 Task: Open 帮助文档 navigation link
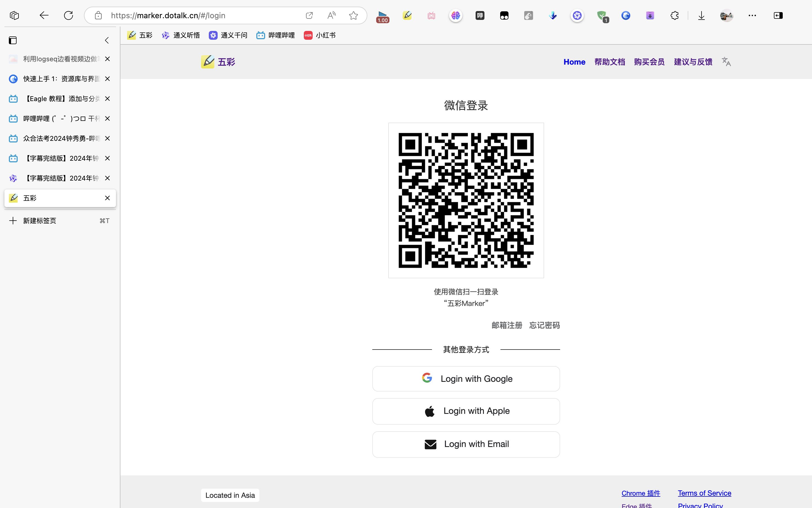[x=609, y=62]
